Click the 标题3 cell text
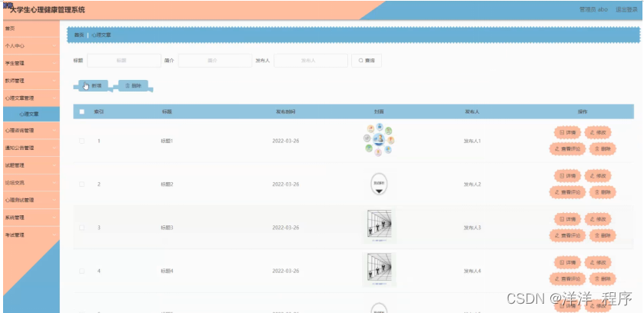 [x=167, y=228]
